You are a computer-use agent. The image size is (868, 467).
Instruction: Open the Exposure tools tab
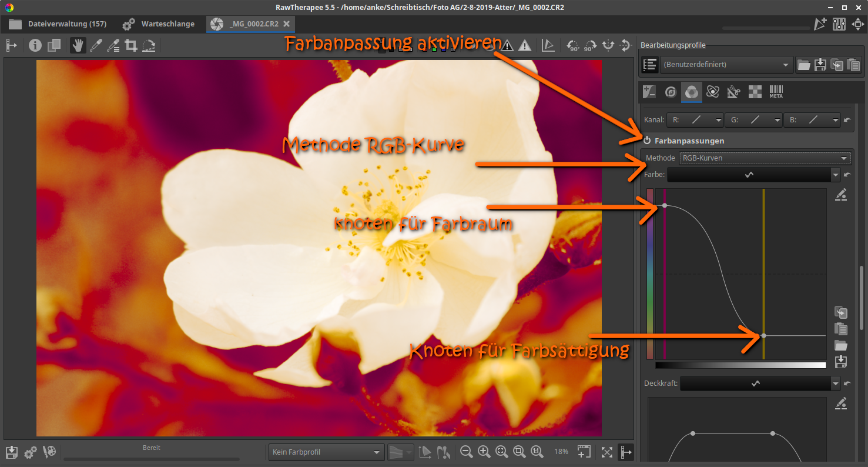click(649, 92)
